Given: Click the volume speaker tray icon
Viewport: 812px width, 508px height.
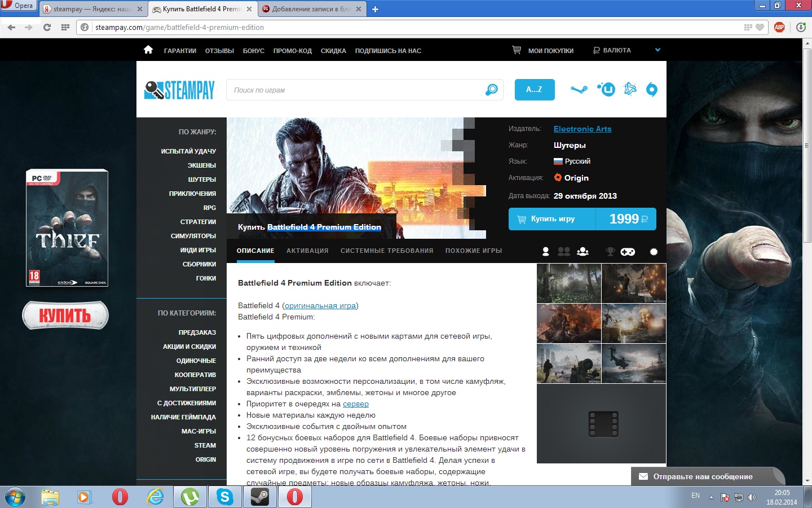Looking at the screenshot, I should pos(752,497).
